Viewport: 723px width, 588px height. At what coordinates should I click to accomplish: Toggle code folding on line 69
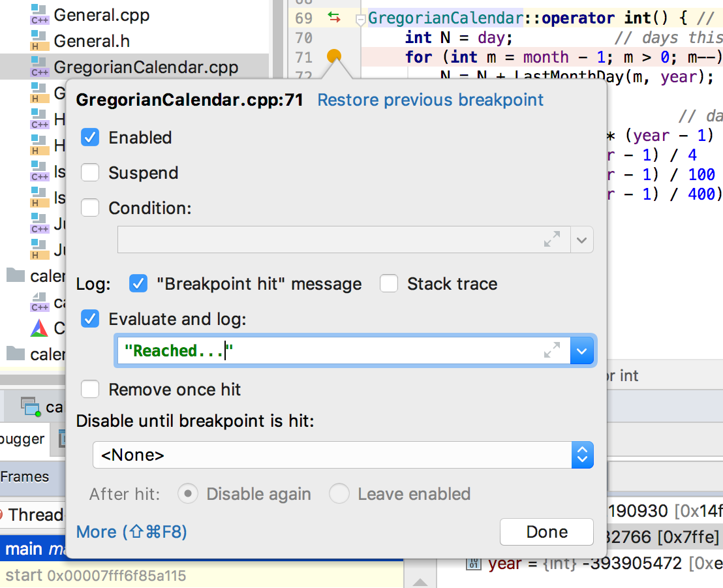point(360,20)
